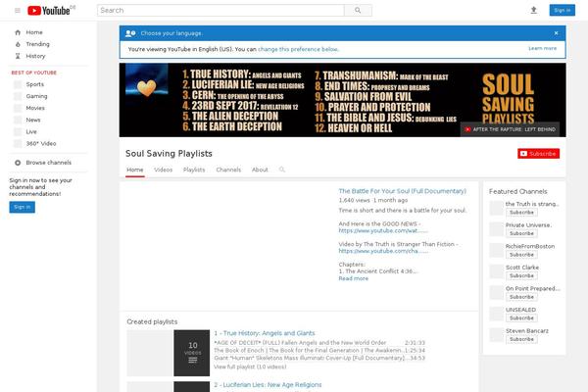588x392 pixels.
Task: Switch to the Playlists tab
Action: point(194,170)
